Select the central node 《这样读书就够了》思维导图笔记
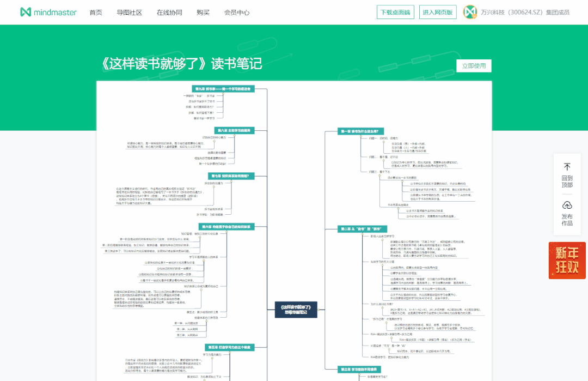Viewport: 588px width, 381px height. click(296, 310)
